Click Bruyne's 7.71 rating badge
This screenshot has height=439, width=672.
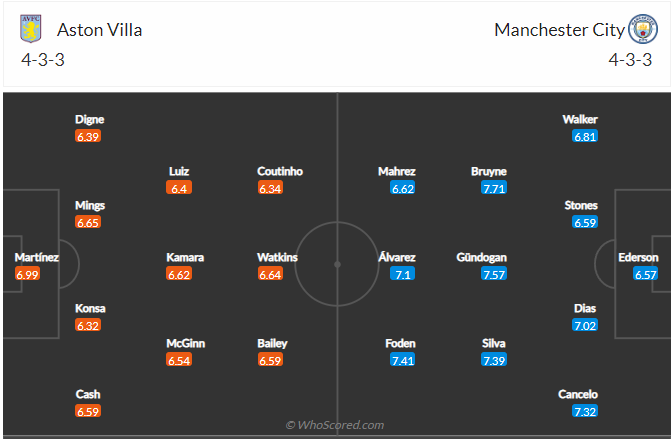tap(494, 187)
